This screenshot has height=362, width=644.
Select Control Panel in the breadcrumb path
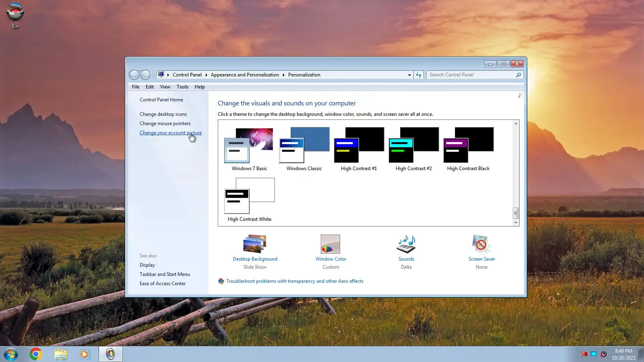click(187, 75)
